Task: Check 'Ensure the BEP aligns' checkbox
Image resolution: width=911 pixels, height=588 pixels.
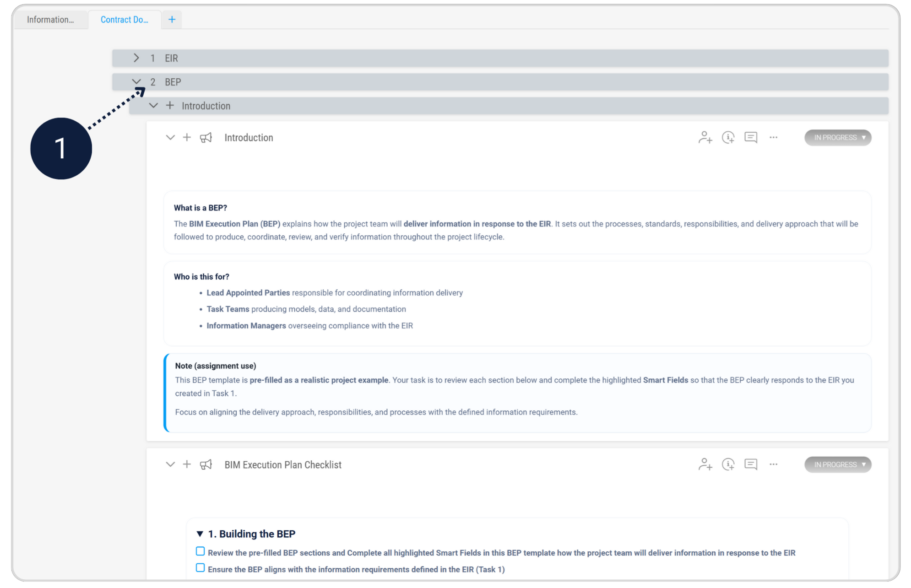Action: point(200,568)
